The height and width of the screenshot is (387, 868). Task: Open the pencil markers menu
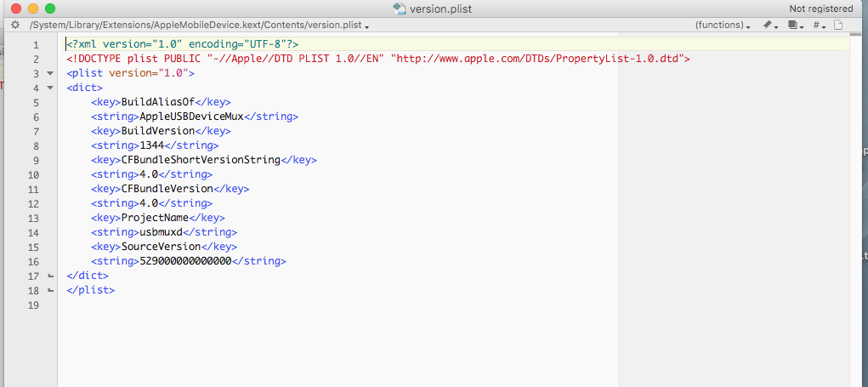pos(770,25)
